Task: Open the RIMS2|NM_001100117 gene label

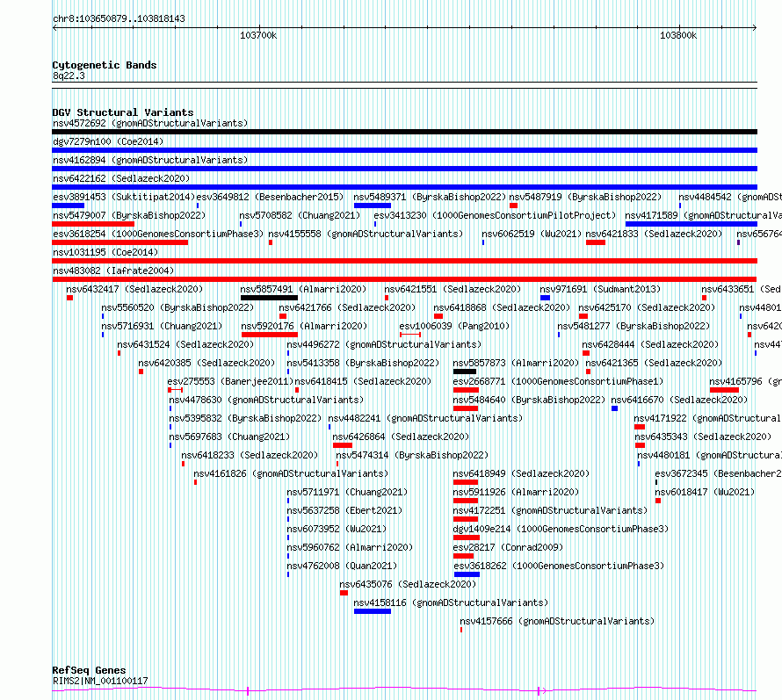Action: click(x=100, y=681)
